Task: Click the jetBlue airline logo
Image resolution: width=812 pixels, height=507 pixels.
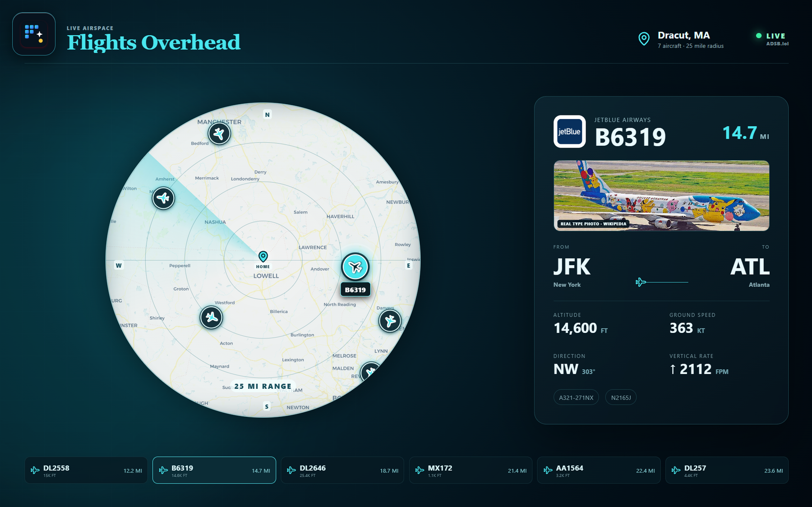Action: coord(570,132)
